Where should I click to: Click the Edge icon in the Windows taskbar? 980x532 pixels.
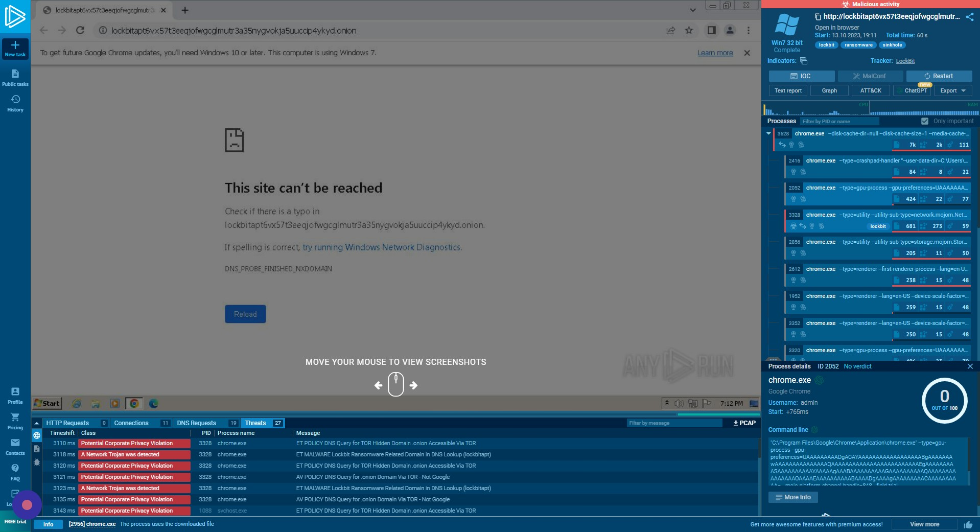[x=153, y=404]
